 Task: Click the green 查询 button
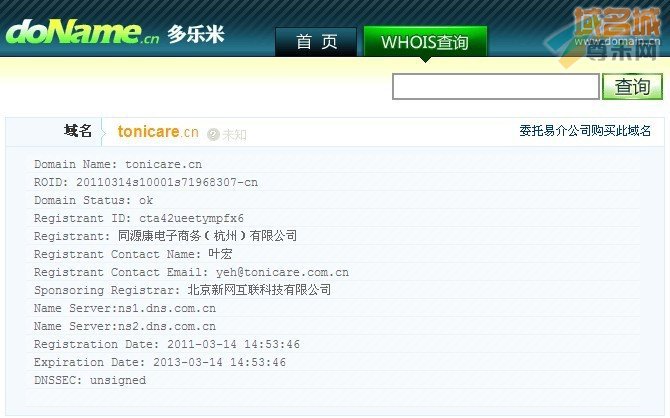632,86
